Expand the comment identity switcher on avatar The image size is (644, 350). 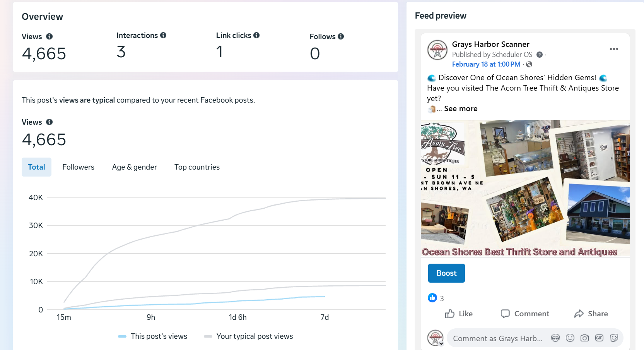coord(441,343)
